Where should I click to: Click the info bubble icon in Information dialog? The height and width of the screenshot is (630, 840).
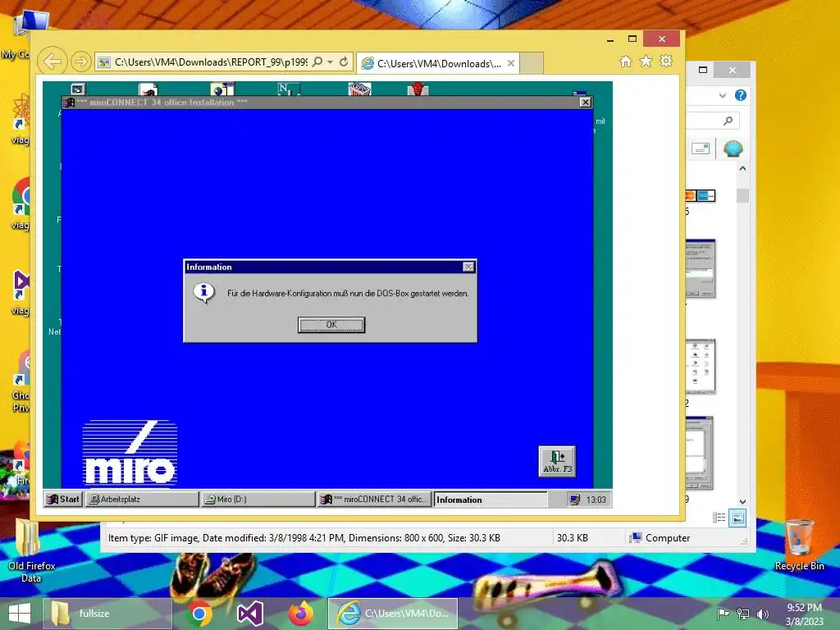[203, 293]
